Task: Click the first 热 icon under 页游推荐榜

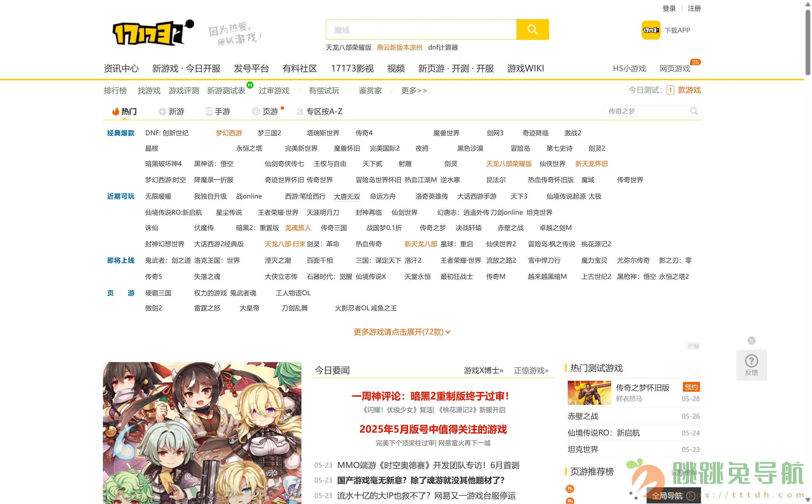Action: click(570, 489)
